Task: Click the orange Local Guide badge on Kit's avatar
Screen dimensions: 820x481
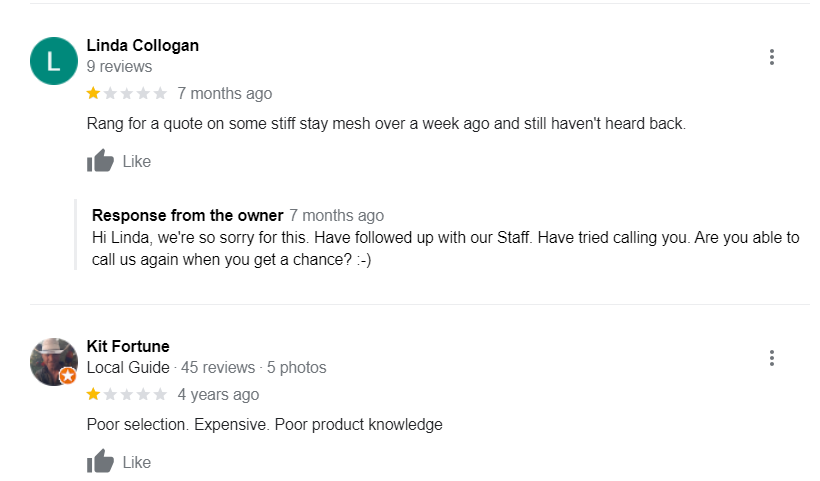Action: click(x=68, y=376)
